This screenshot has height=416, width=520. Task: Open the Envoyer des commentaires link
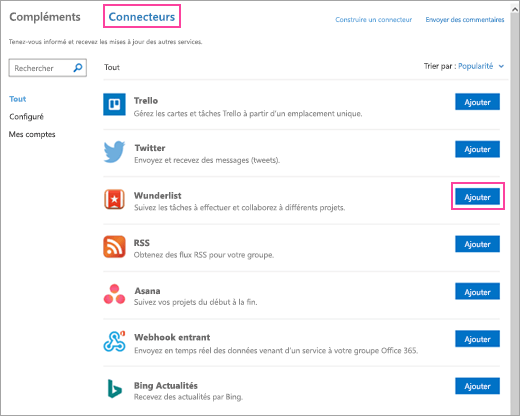465,20
